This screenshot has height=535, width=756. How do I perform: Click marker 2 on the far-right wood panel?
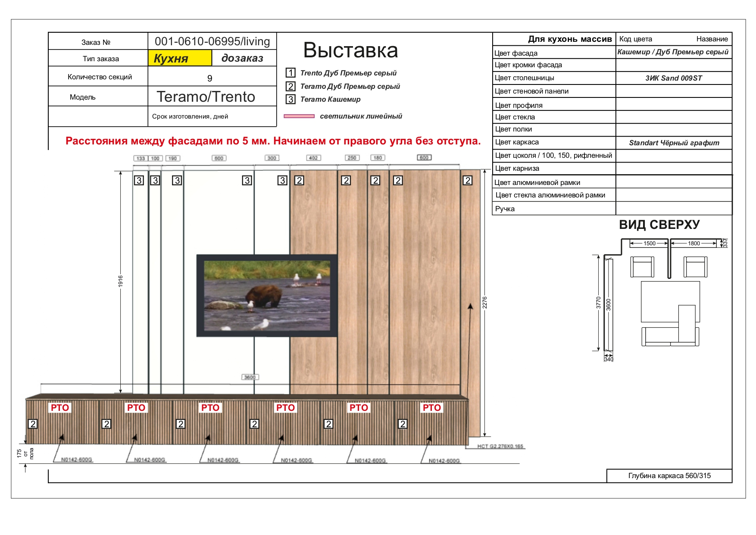tap(467, 180)
